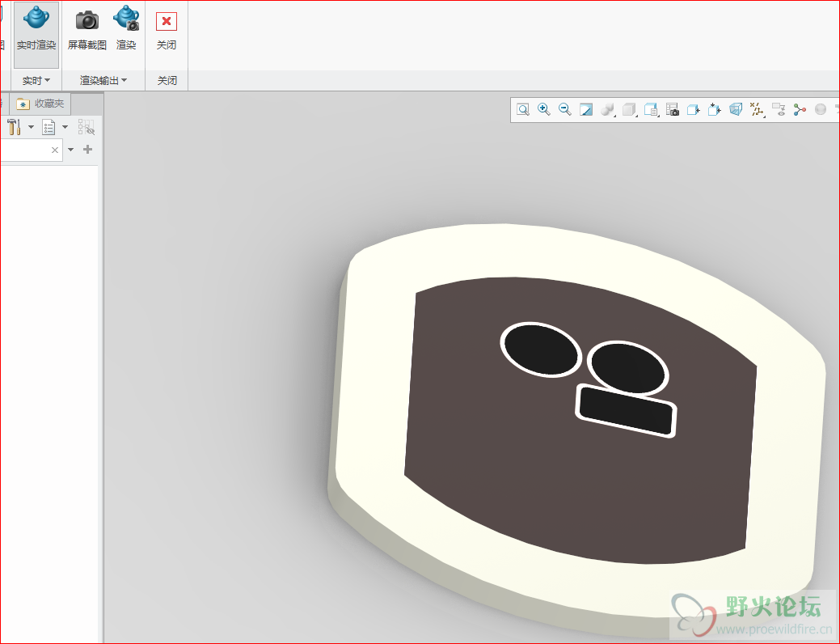
Task: Click the tree list document icon
Action: coord(49,127)
